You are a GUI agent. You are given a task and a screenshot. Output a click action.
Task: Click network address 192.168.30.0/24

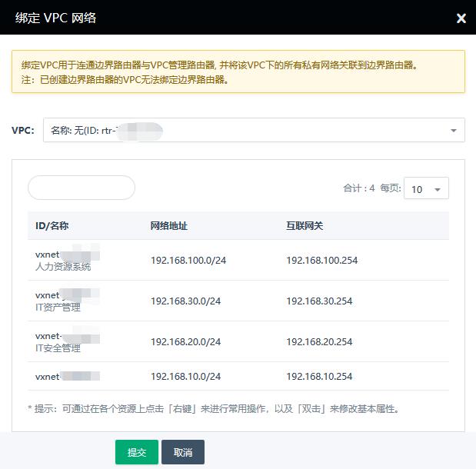185,301
